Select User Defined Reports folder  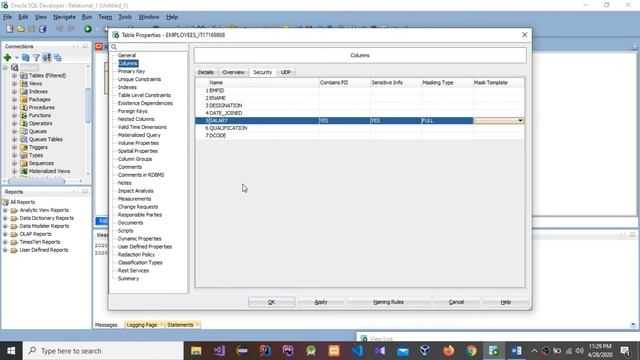[x=44, y=250]
